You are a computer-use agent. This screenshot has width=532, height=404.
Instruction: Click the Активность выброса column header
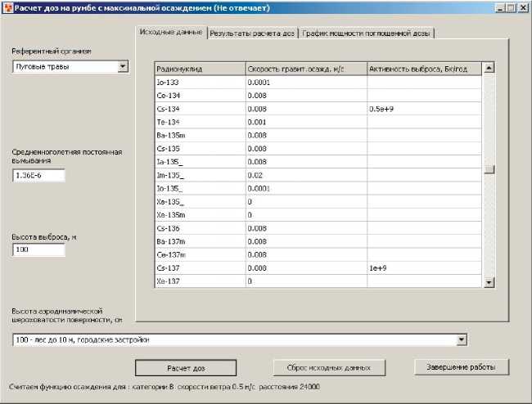424,69
